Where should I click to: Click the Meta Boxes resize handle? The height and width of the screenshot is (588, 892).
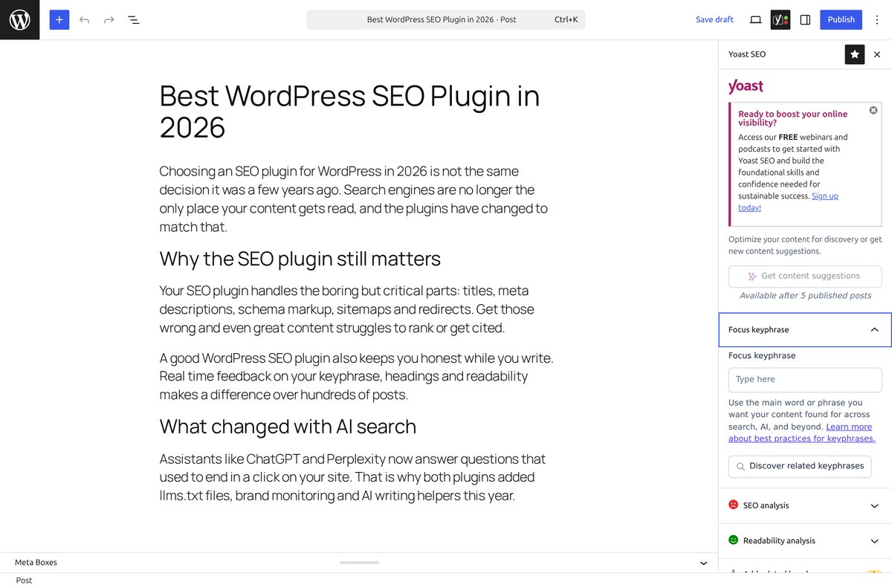tap(359, 563)
